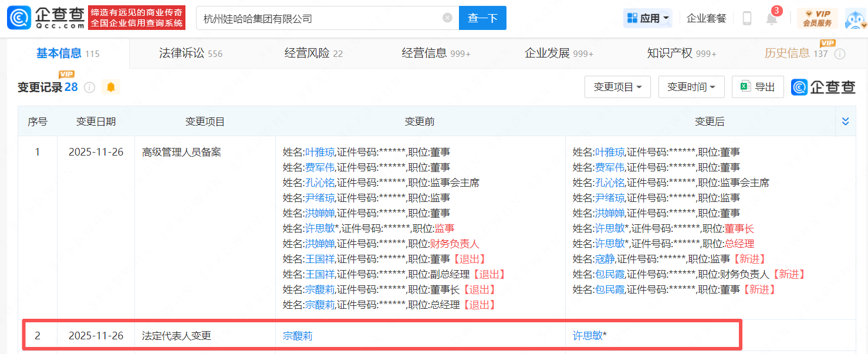Click the user avatar icon
The image size is (868, 354).
pos(856,18)
